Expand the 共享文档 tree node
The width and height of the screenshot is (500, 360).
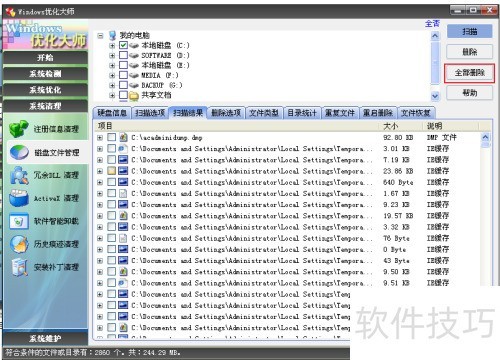112,96
